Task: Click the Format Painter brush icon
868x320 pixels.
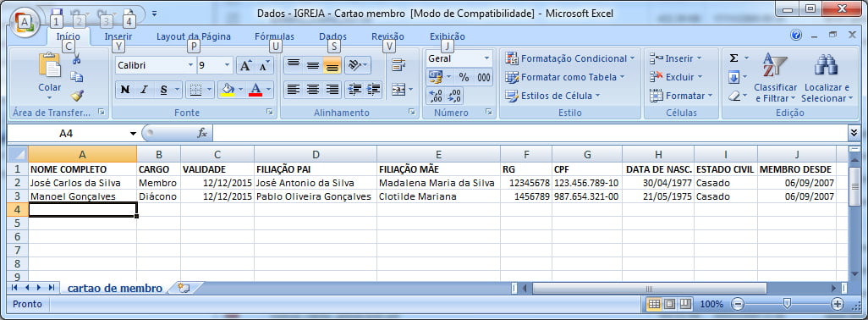Action: [77, 95]
